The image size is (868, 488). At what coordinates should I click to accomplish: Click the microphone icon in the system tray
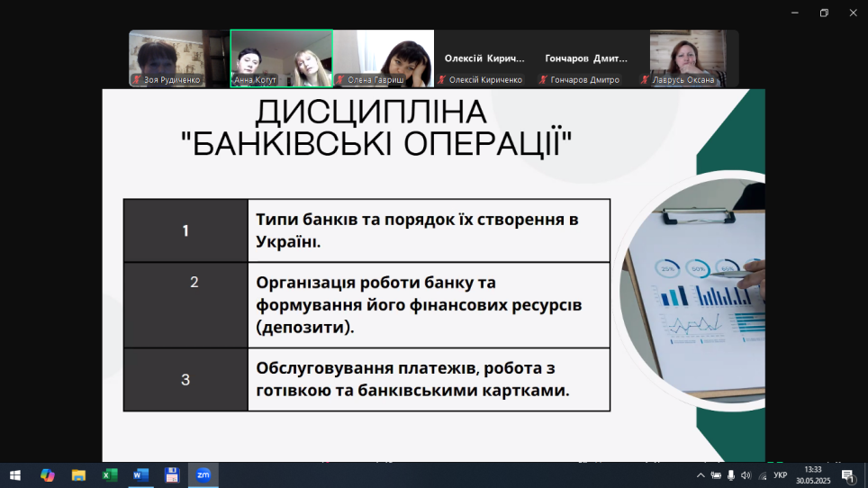(731, 475)
